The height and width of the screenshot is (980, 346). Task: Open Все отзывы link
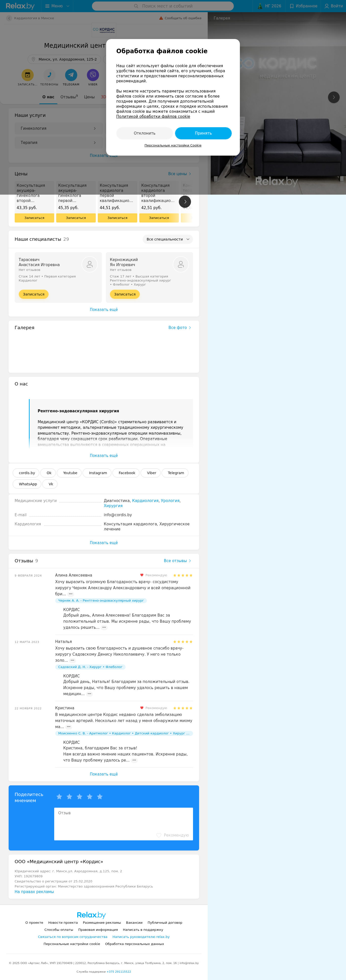pyautogui.click(x=177, y=561)
